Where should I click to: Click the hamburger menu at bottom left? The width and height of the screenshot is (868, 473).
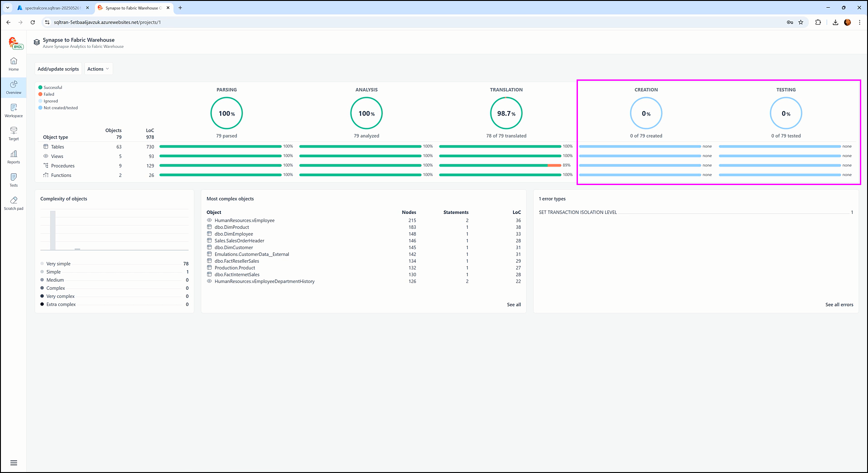pos(14,463)
